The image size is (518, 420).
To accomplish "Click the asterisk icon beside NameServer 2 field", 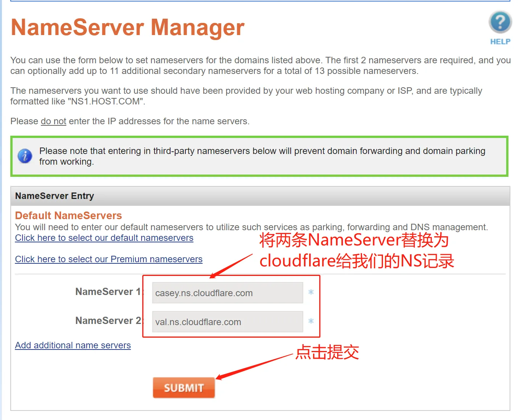I will click(311, 321).
